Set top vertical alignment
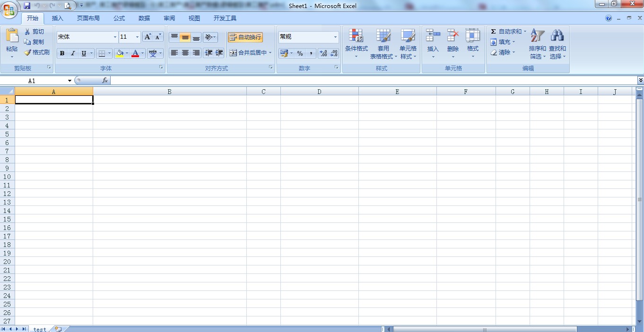Image resolution: width=644 pixels, height=332 pixels. click(x=174, y=37)
